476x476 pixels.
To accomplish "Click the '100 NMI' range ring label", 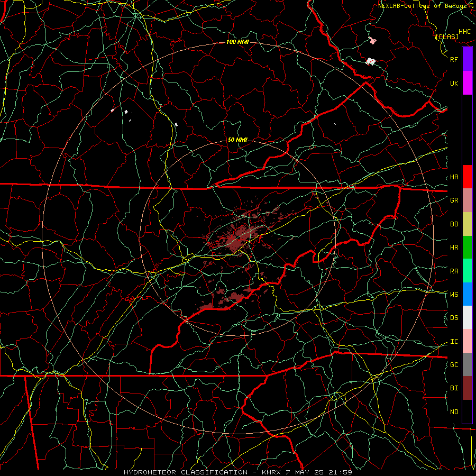I will tap(237, 42).
